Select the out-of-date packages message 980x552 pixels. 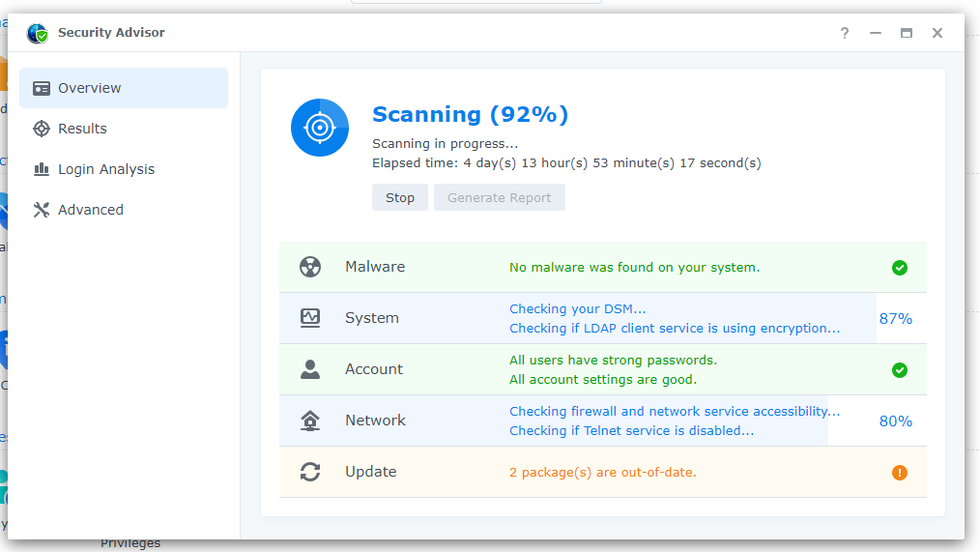click(603, 473)
